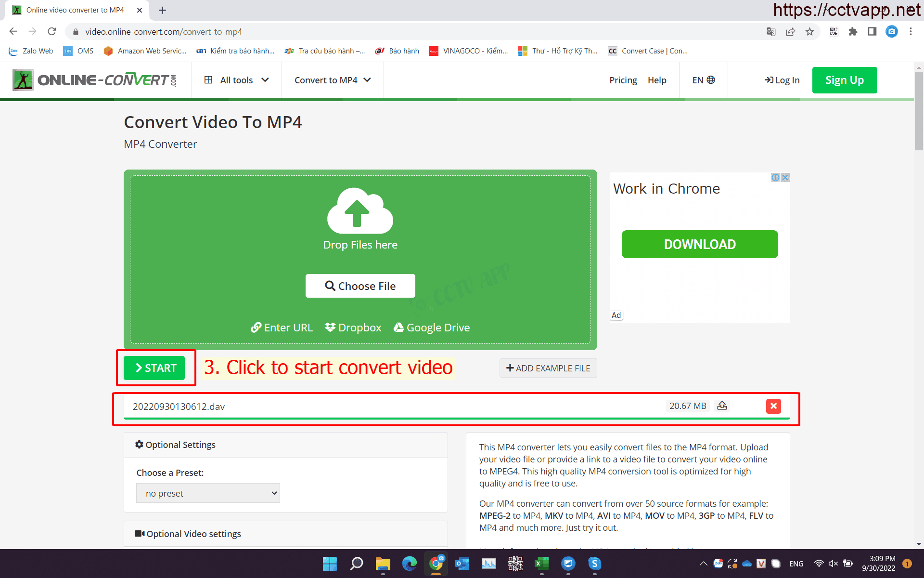This screenshot has height=578, width=924.
Task: Open the Convert to MP4 dropdown
Action: 332,80
